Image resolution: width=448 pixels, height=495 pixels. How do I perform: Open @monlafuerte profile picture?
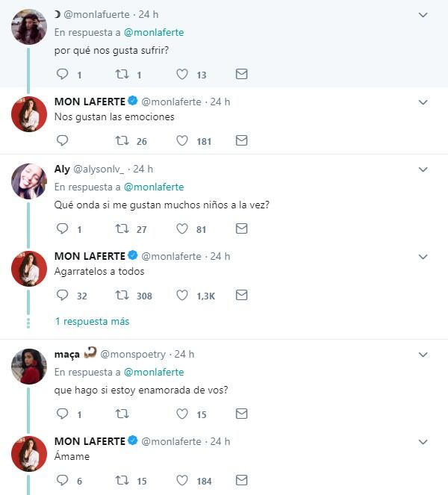pyautogui.click(x=29, y=27)
